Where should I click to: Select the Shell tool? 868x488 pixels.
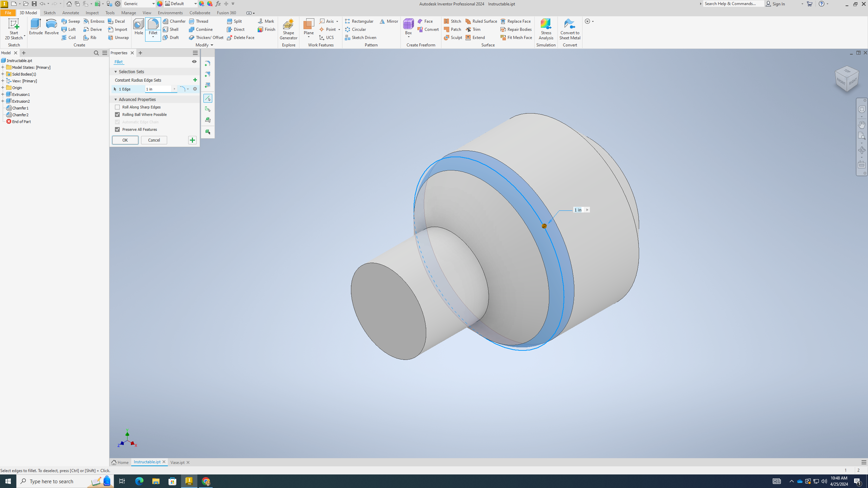coord(171,29)
